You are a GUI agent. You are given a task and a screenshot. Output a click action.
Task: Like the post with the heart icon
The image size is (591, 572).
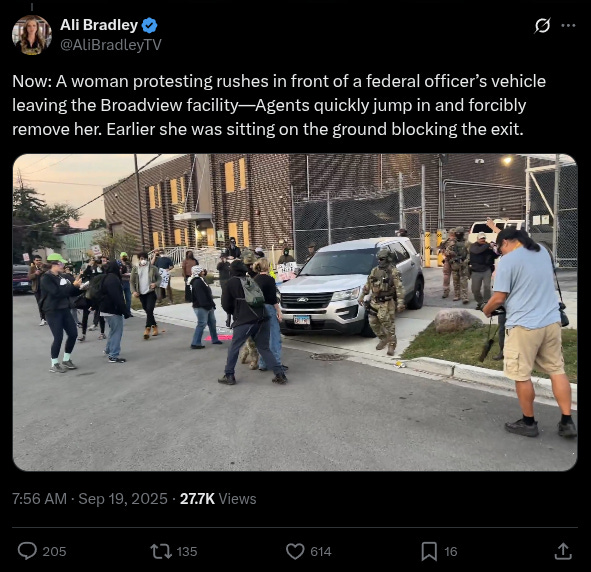pyautogui.click(x=295, y=551)
